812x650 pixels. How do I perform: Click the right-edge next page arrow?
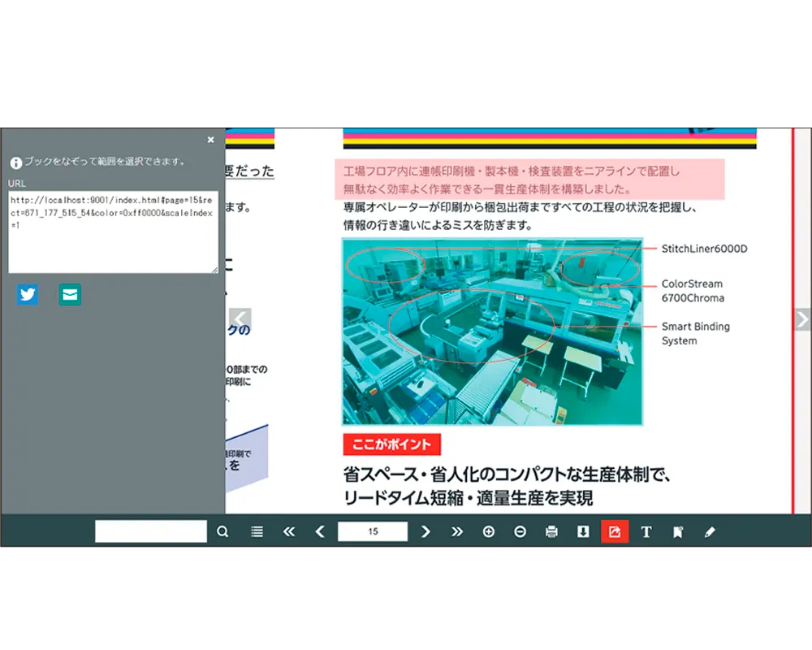(x=802, y=319)
